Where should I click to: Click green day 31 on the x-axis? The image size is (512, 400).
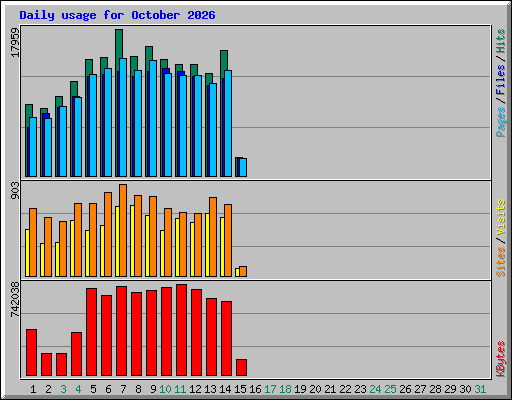pos(480,389)
